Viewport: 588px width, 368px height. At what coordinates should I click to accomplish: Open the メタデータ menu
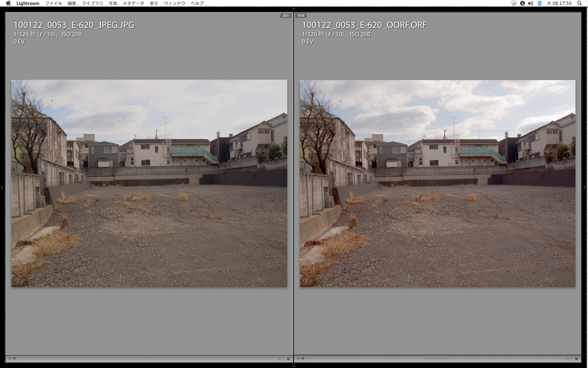tap(133, 3)
